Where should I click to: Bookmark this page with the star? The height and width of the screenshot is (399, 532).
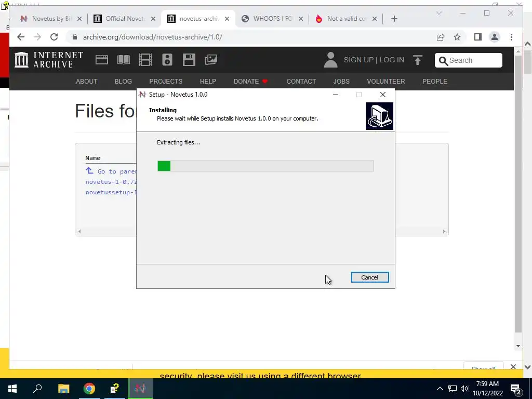pyautogui.click(x=457, y=37)
